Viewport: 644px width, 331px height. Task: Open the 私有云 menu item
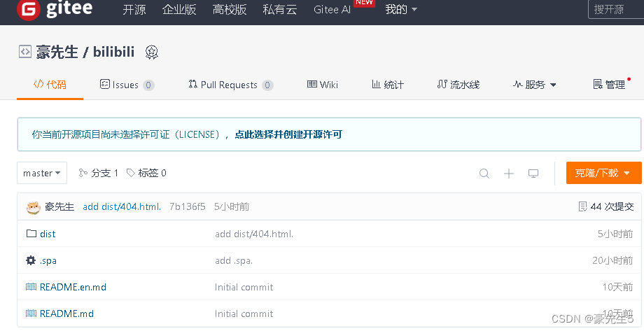[x=280, y=9]
